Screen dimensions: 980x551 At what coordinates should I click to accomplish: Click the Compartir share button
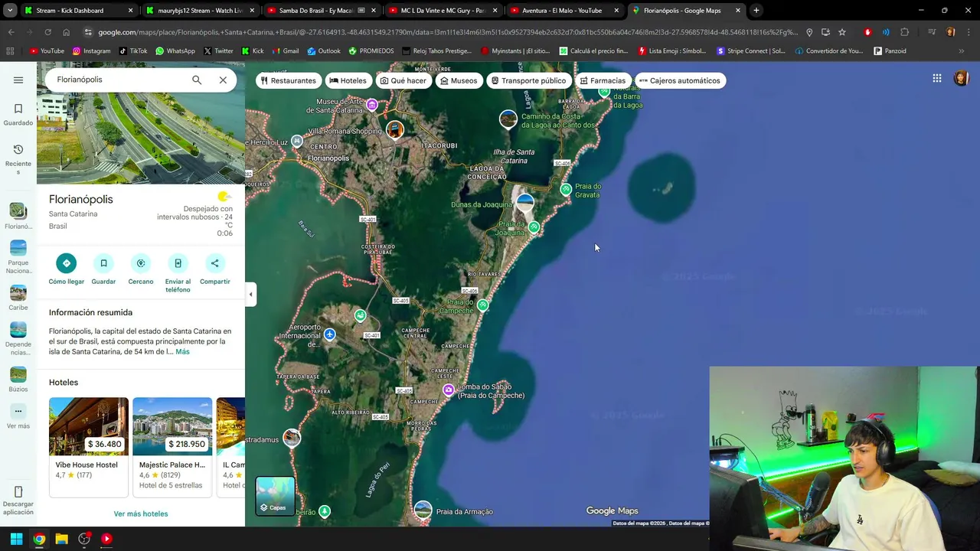[x=214, y=263]
